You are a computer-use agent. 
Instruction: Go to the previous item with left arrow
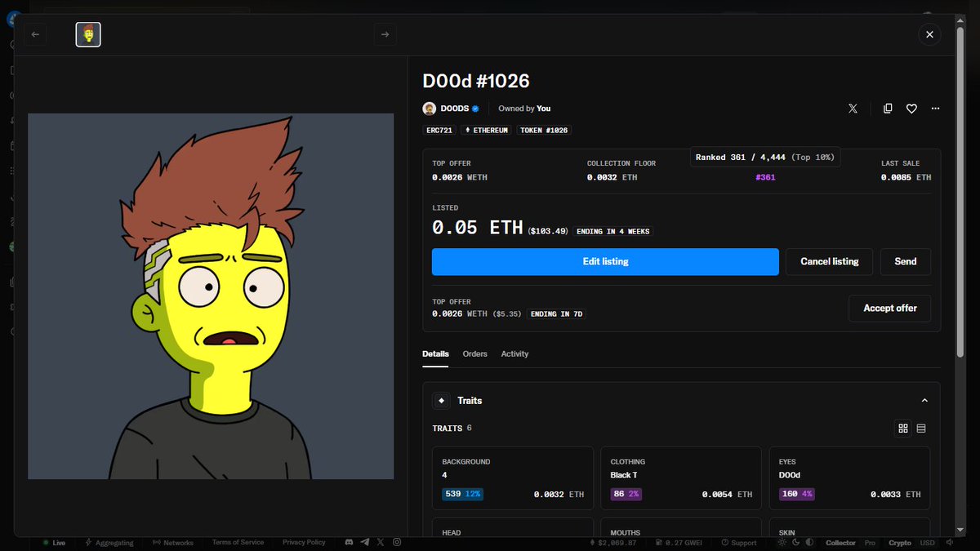coord(35,34)
